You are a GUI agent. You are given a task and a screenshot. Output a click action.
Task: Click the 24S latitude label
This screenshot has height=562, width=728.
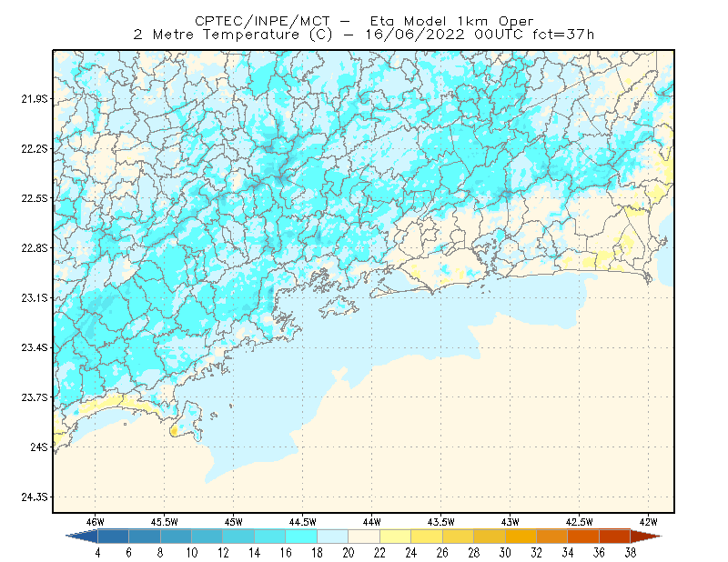click(39, 447)
